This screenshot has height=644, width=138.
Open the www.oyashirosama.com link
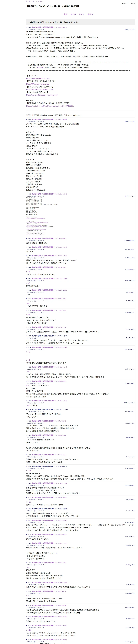coord(40,90)
